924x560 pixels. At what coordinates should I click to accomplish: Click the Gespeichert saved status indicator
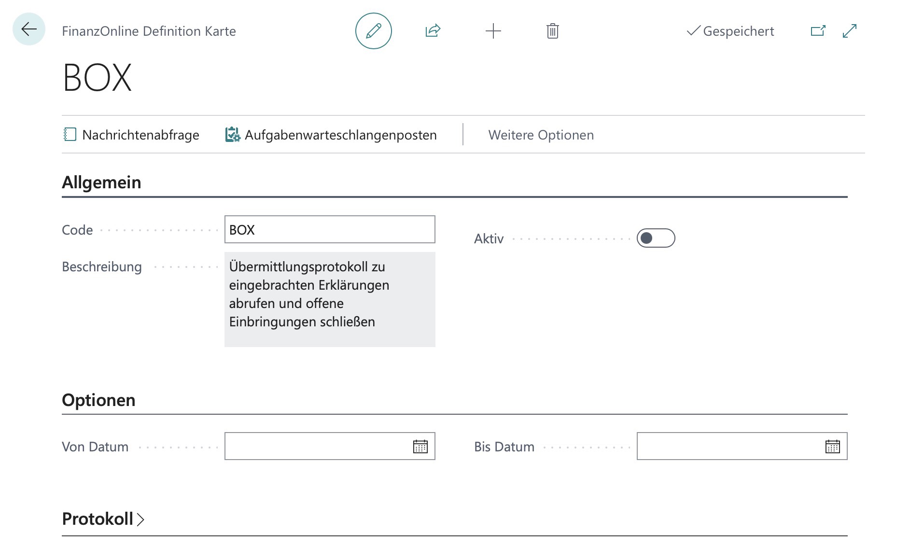(x=730, y=31)
